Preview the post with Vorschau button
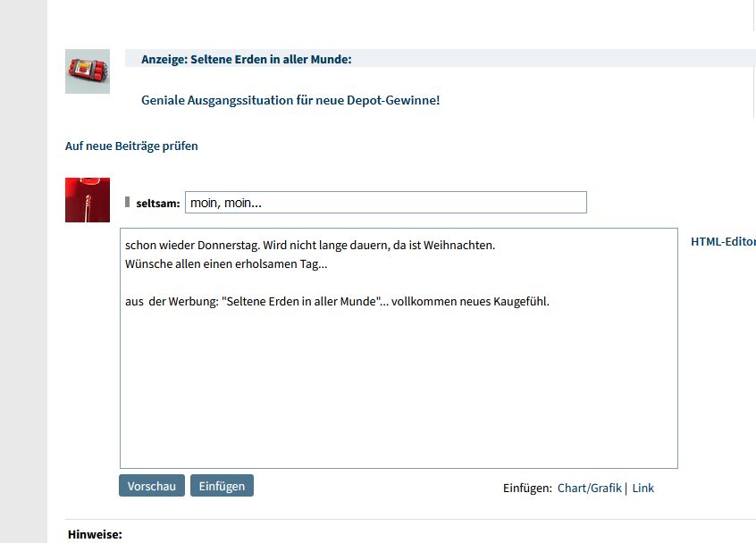The image size is (756, 543). point(152,486)
